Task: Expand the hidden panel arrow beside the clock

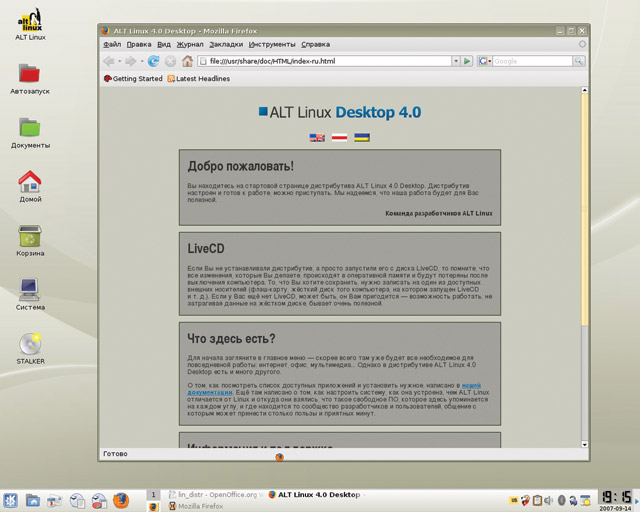Action: (x=636, y=500)
